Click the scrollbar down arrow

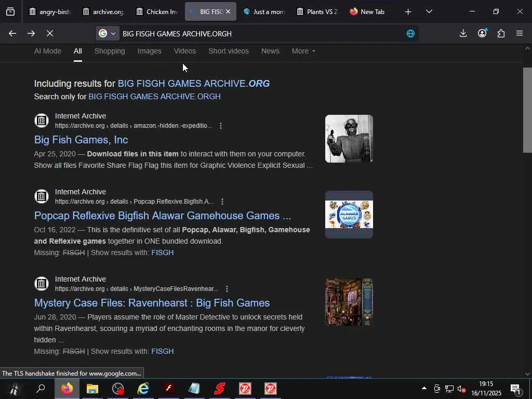pos(527,374)
